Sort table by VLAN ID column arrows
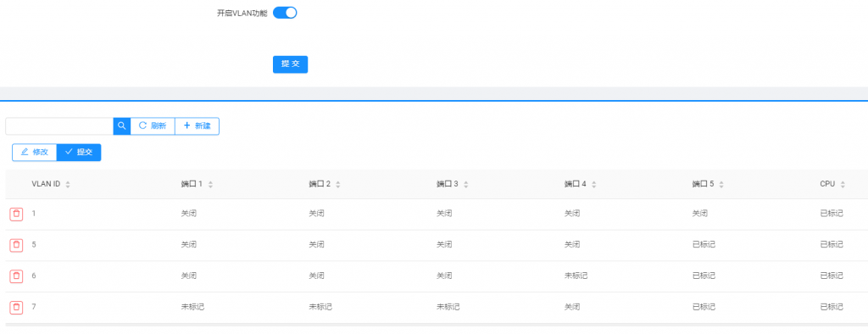868x334 pixels. coord(68,185)
